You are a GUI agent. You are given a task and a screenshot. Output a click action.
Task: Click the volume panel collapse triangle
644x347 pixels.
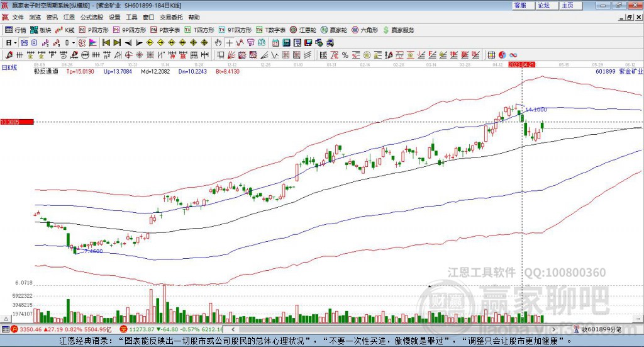coord(6,319)
